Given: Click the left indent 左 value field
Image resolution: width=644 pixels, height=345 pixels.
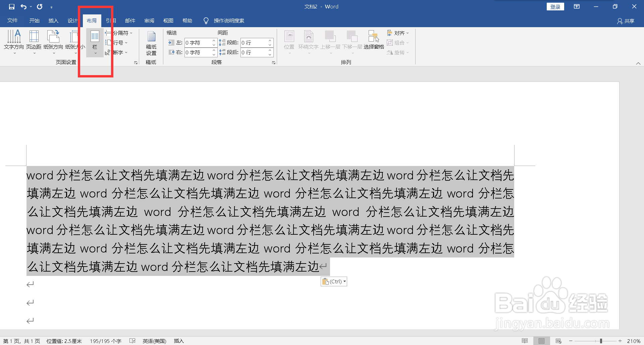Looking at the screenshot, I should coord(198,43).
